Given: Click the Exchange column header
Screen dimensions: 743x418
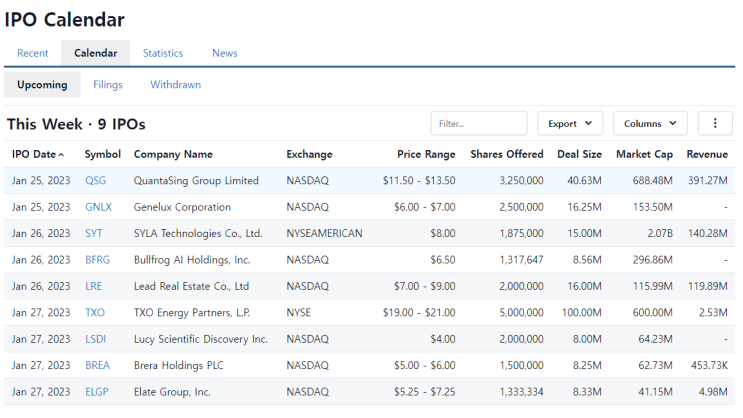Looking at the screenshot, I should [x=309, y=154].
